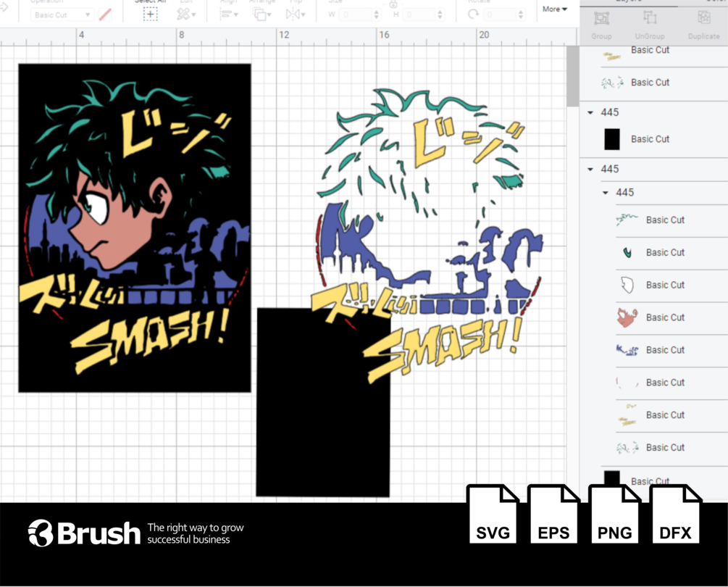728x587 pixels.
Task: Open the Align dropdown
Action: point(228,14)
